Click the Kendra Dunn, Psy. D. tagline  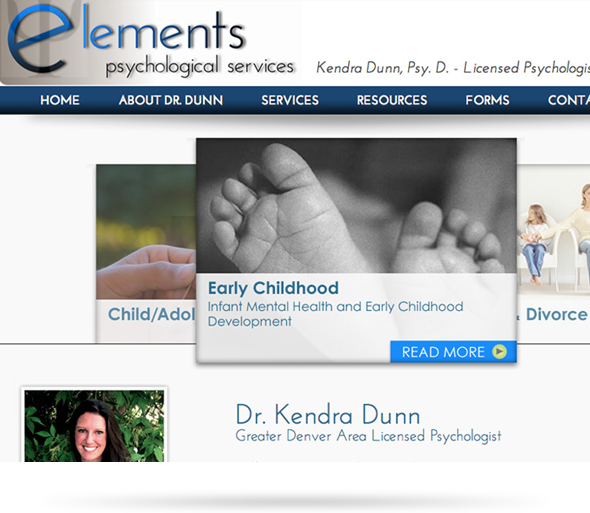(453, 68)
